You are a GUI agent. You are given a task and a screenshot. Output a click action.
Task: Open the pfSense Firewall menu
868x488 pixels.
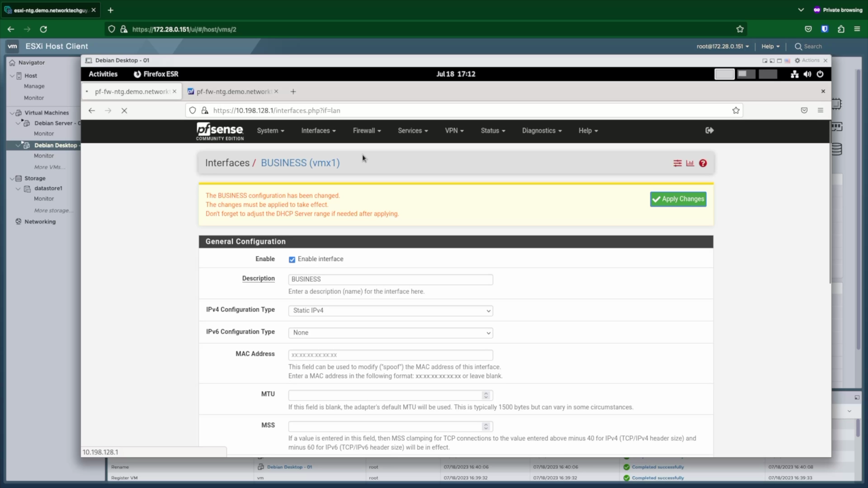(x=367, y=131)
